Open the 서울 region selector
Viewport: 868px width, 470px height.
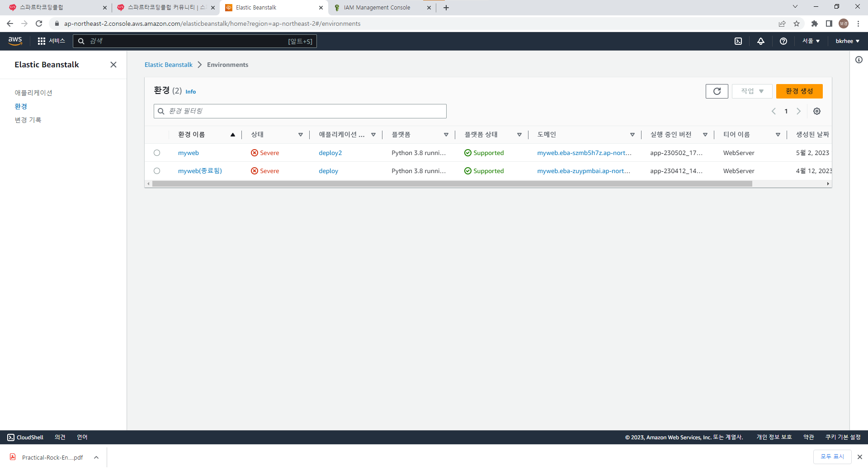811,41
